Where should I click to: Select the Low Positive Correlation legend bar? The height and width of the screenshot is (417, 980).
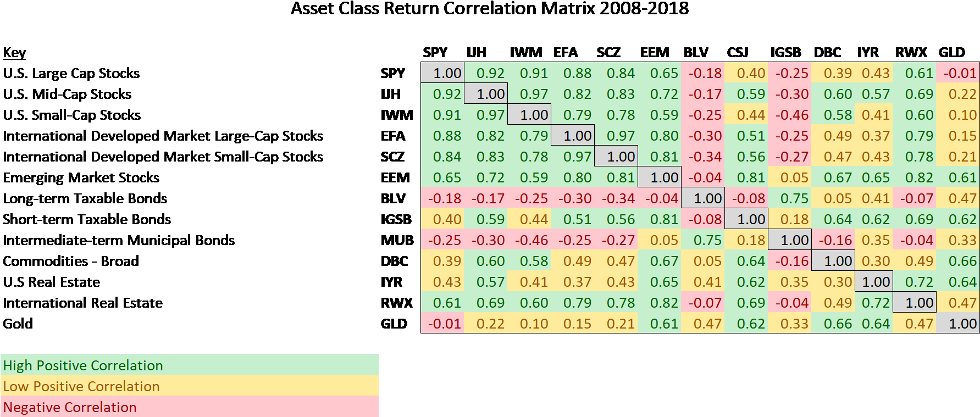click(190, 386)
